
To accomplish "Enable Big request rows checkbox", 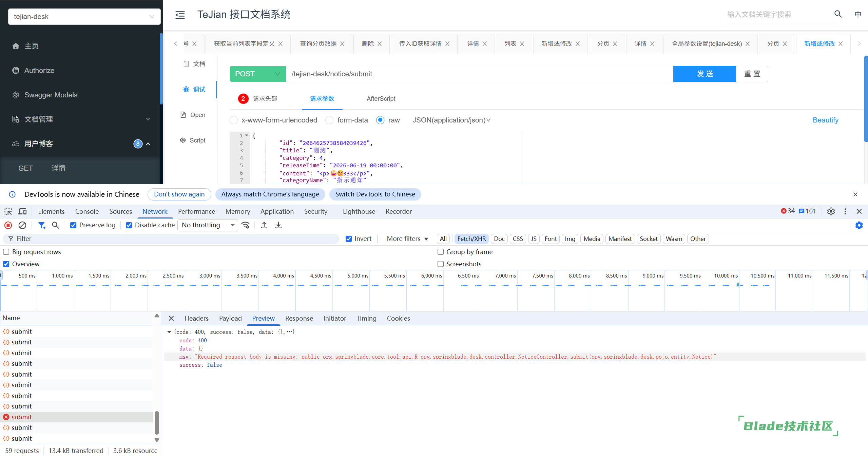I will (6, 252).
